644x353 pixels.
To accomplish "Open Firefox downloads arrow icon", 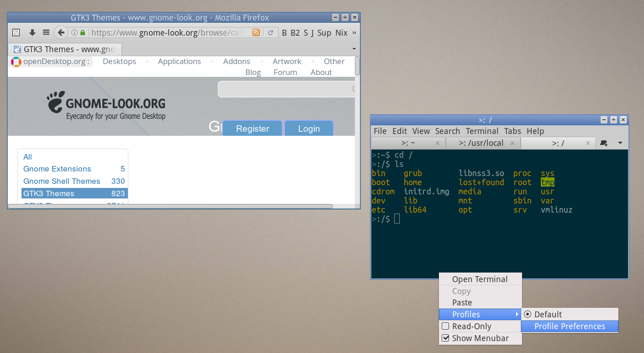I will [x=32, y=32].
